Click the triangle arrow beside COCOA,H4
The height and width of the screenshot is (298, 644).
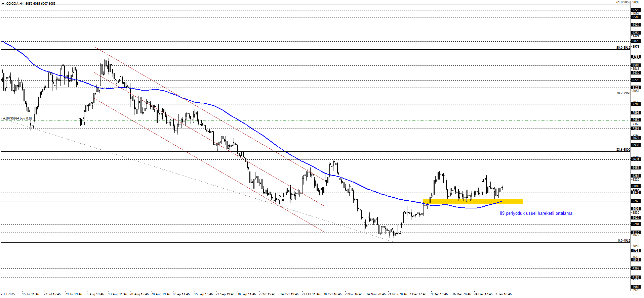(3, 4)
